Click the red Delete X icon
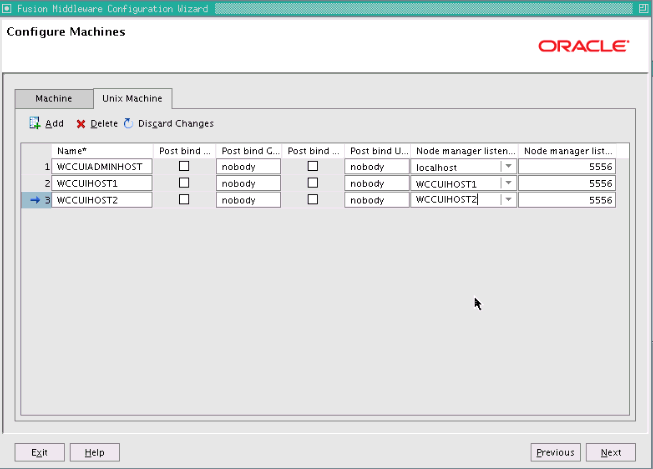This screenshot has height=469, width=653. coord(81,124)
